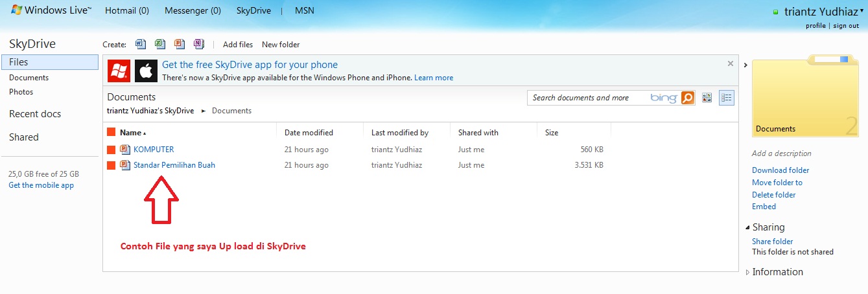
Task: Sort by Last modified by column
Action: [400, 133]
